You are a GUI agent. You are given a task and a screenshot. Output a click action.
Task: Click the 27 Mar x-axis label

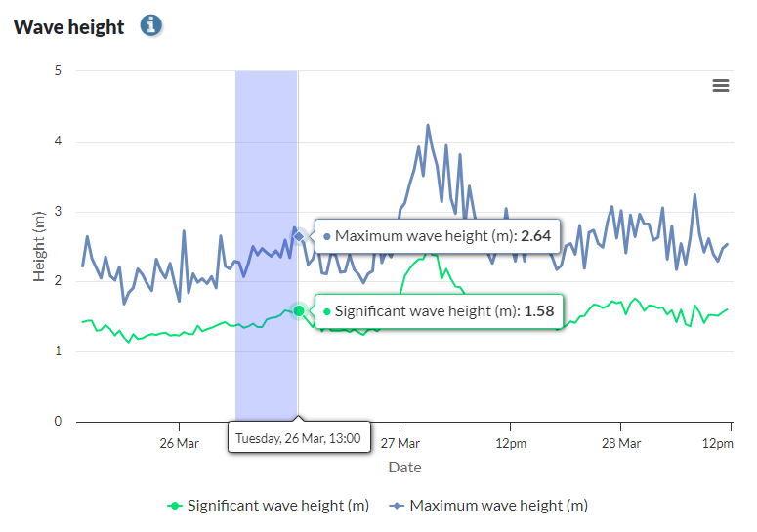tap(400, 444)
